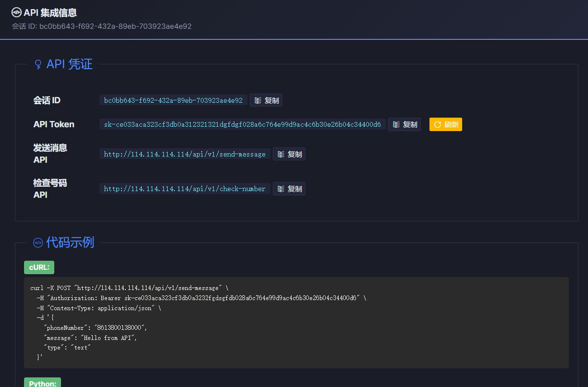Copy the API Token value
The image size is (588, 387).
404,124
